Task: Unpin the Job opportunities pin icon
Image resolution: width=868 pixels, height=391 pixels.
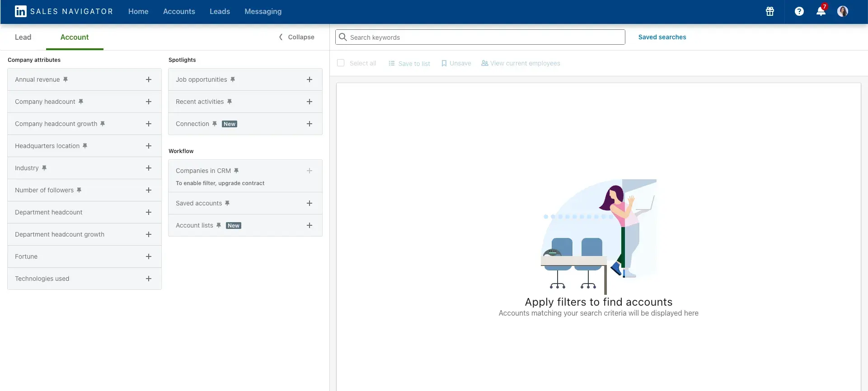Action: coord(233,79)
